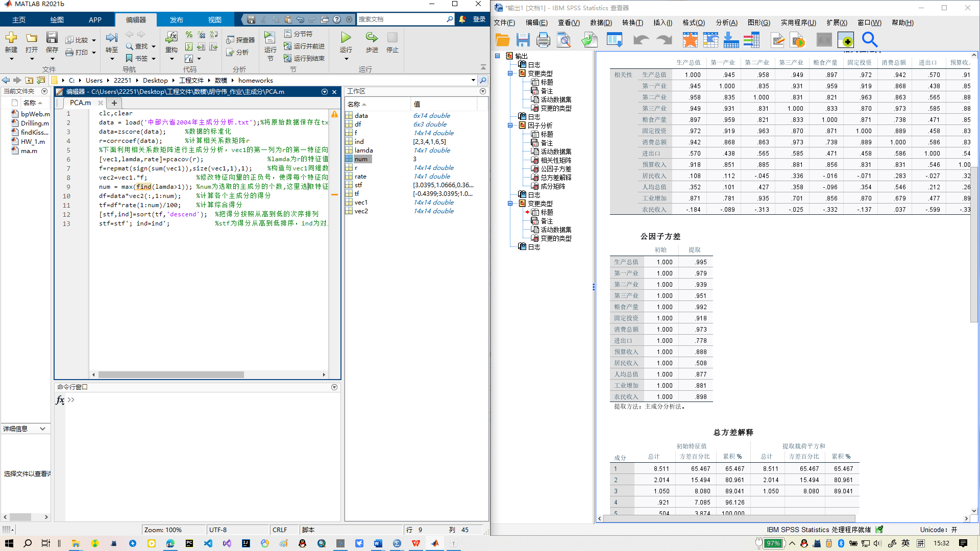Click the Analyze (分析) button in MATLAB
Screen dimensions: 980x551
tap(237, 52)
